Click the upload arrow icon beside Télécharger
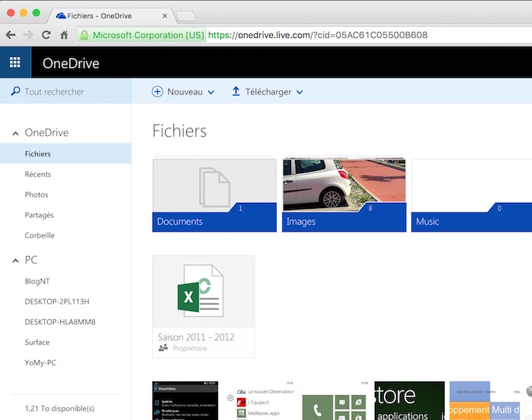The height and width of the screenshot is (420, 532). coord(236,91)
